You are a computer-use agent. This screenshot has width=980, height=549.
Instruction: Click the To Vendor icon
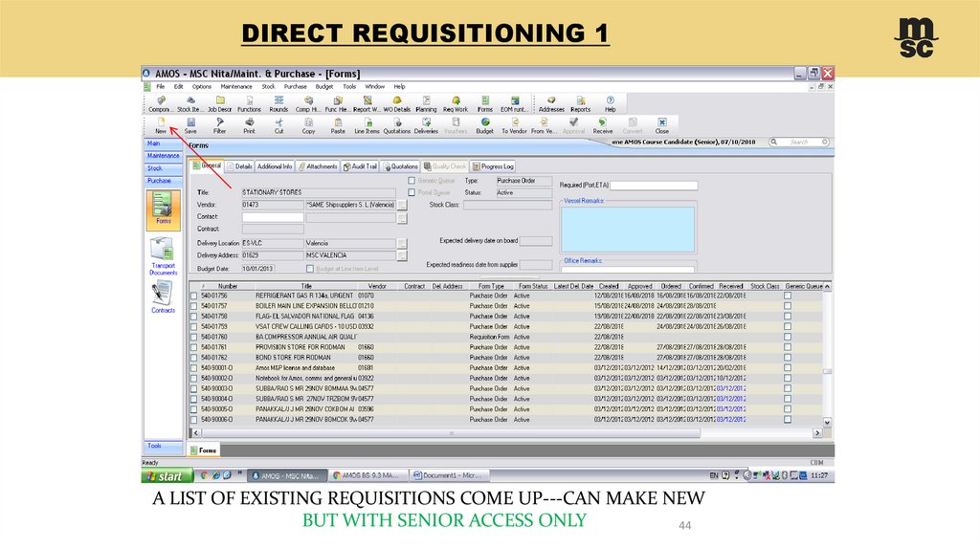point(514,125)
